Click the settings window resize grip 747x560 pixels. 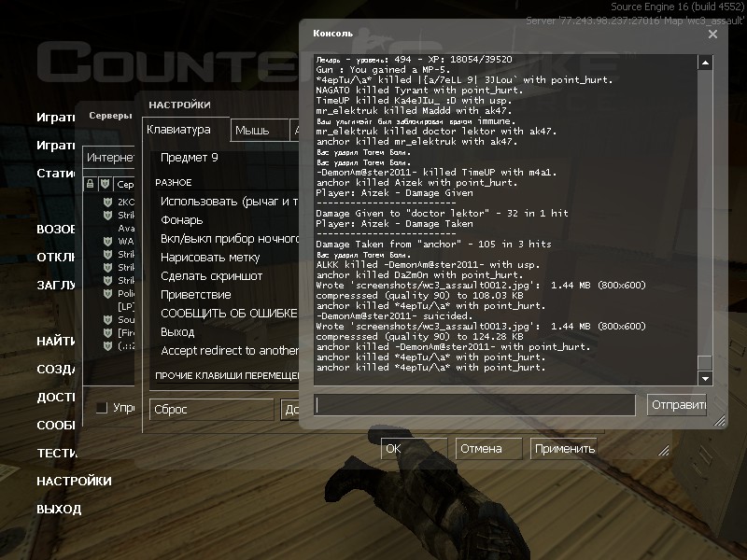663,450
